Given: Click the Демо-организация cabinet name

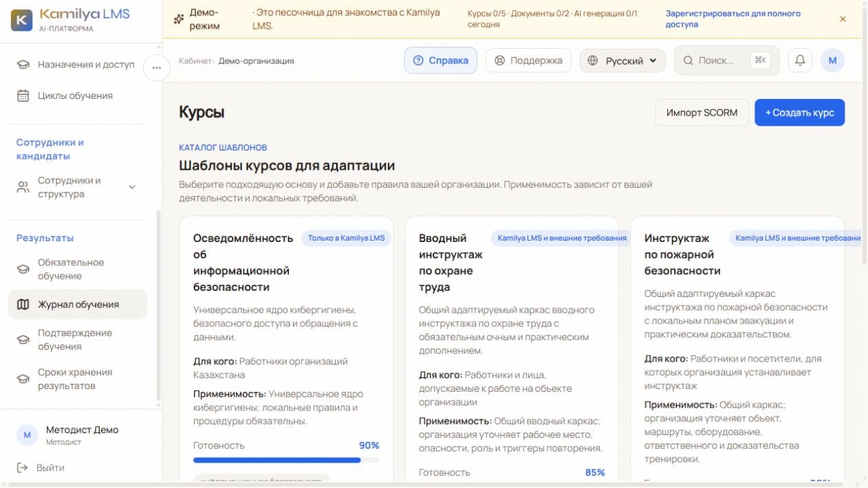Looking at the screenshot, I should click(256, 61).
